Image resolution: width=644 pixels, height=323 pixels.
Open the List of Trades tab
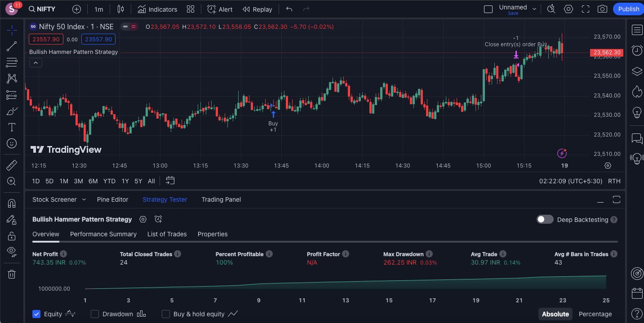(167, 234)
